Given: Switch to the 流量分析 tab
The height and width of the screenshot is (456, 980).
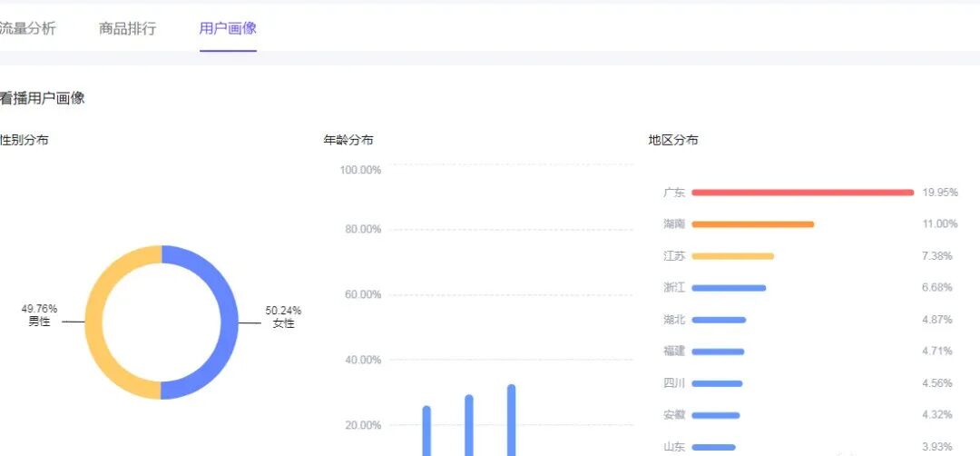Looking at the screenshot, I should 27,28.
